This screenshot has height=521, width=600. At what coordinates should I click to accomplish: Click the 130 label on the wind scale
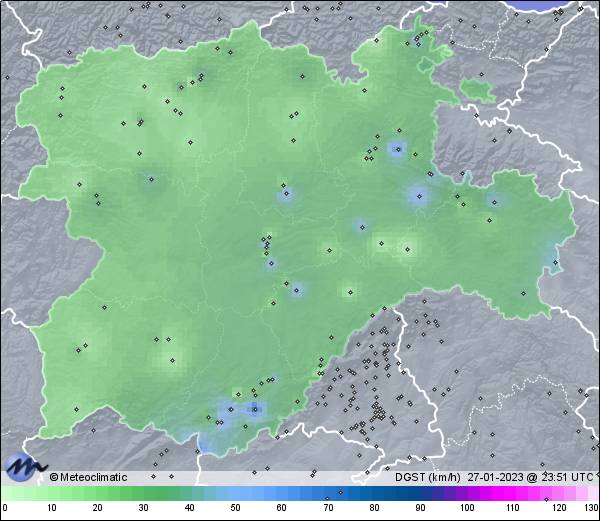591,508
